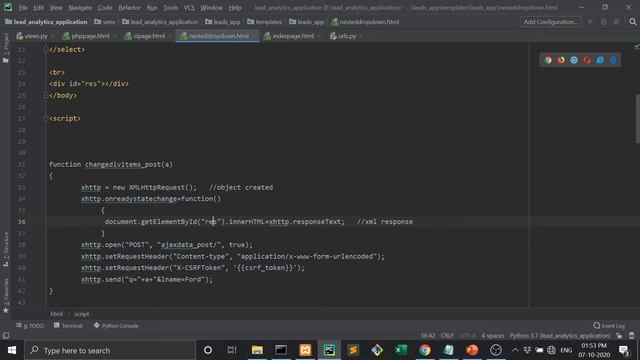640x360 pixels.
Task: Open in Firefox browser preview icon
Action: click(561, 60)
